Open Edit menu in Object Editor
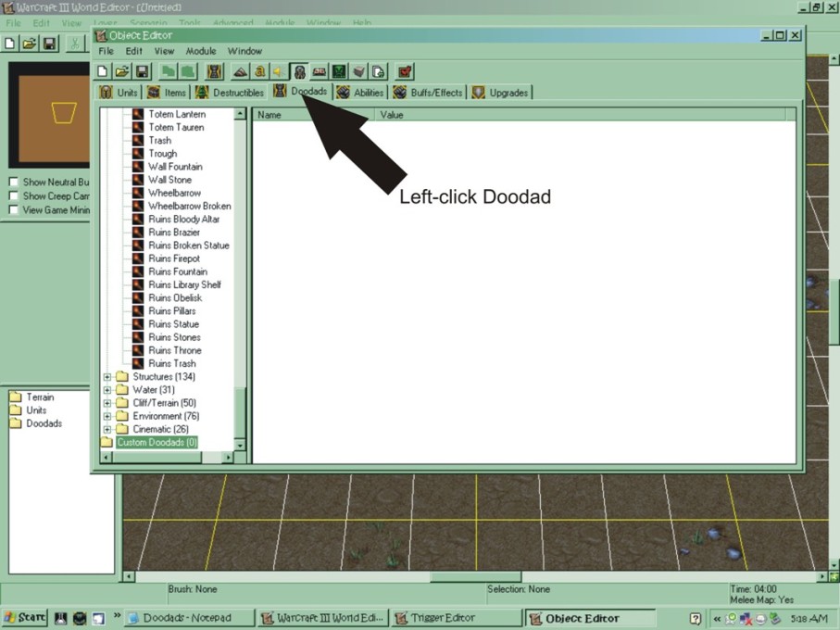The width and height of the screenshot is (840, 630). [x=134, y=51]
